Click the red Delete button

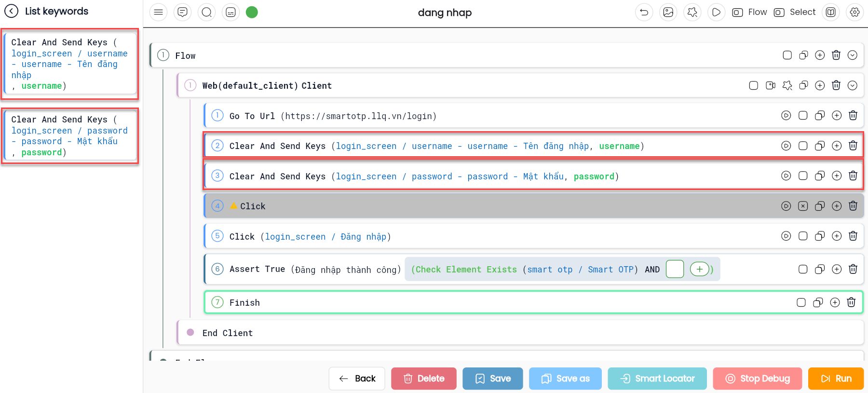pos(424,379)
